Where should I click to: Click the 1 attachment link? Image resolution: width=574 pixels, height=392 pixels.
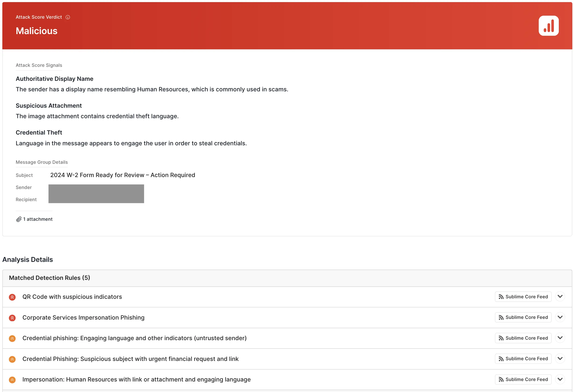[38, 219]
